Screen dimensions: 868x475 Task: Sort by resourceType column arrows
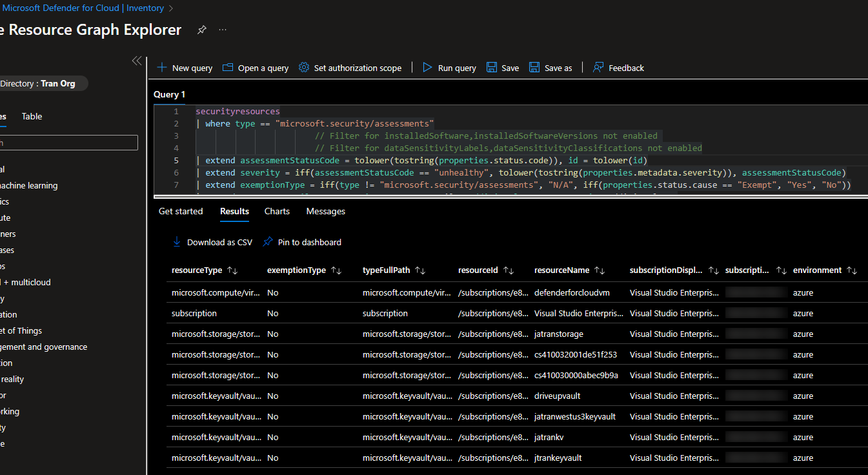[233, 270]
